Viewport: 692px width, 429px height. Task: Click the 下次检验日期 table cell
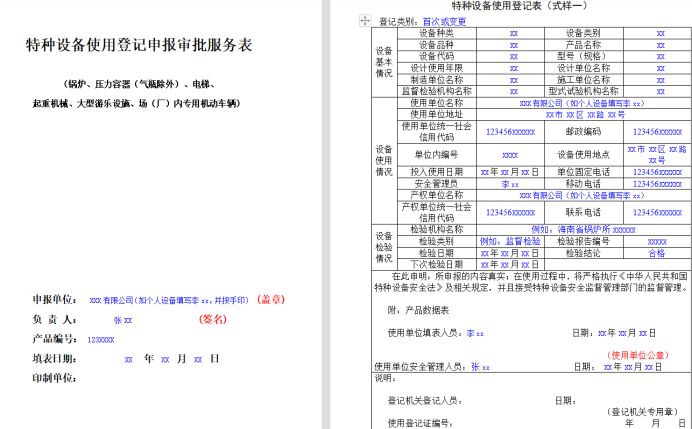tap(437, 264)
